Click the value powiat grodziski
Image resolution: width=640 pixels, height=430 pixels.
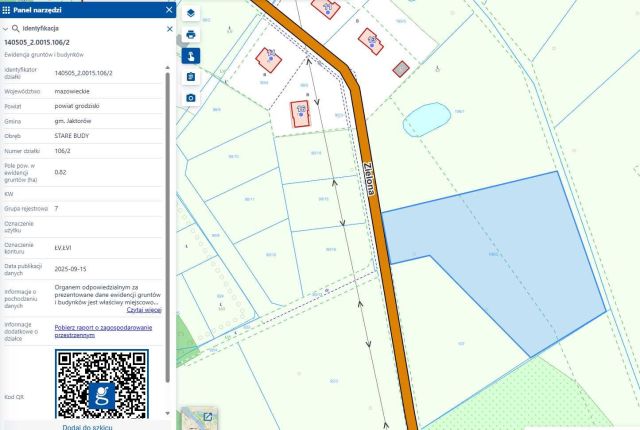pos(77,106)
